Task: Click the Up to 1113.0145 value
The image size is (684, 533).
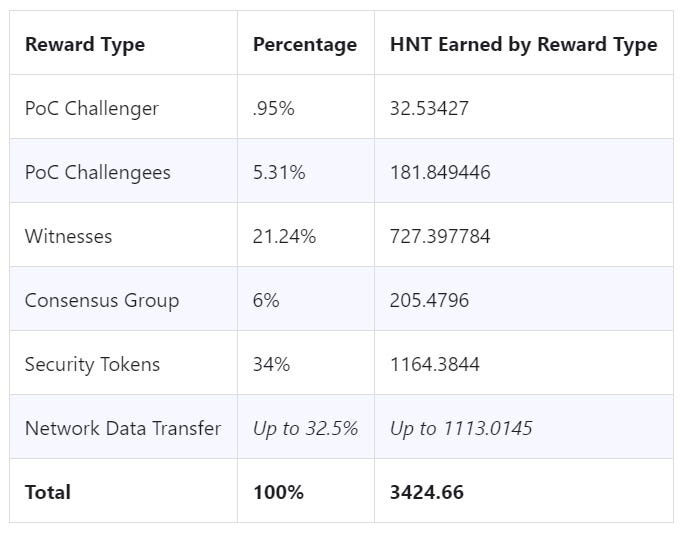Action: 461,428
